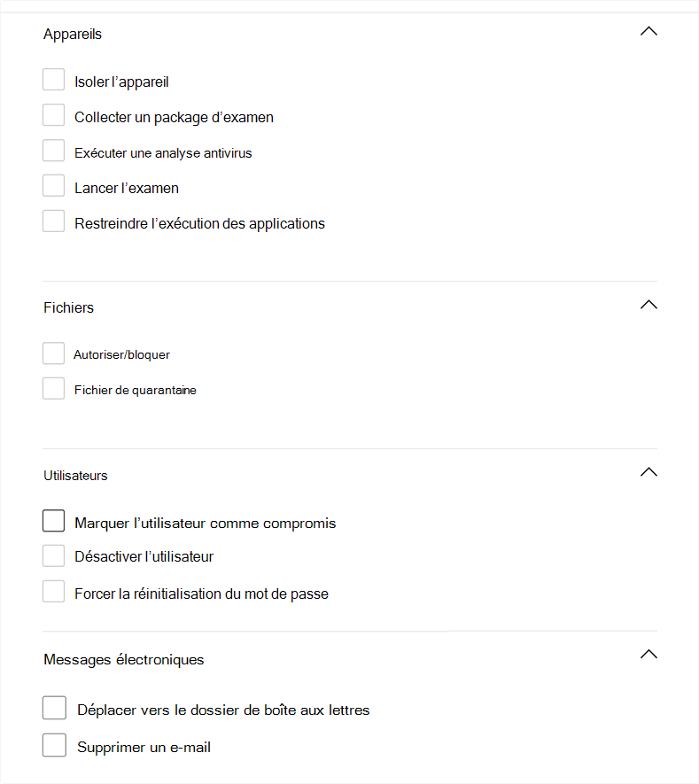
Task: Tick the Désactiver l'utilisateur checkbox
Action: 54,556
